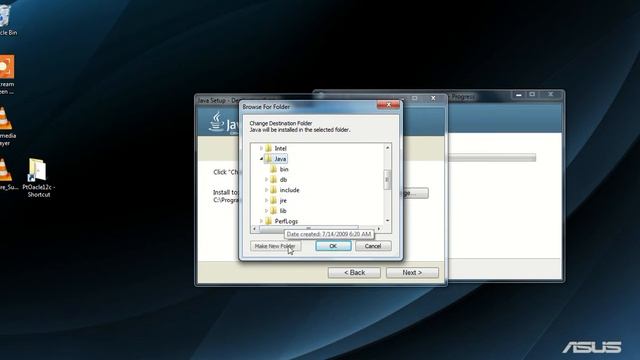Click the Back button in Java Setup
Image resolution: width=640 pixels, height=360 pixels.
pyautogui.click(x=354, y=273)
